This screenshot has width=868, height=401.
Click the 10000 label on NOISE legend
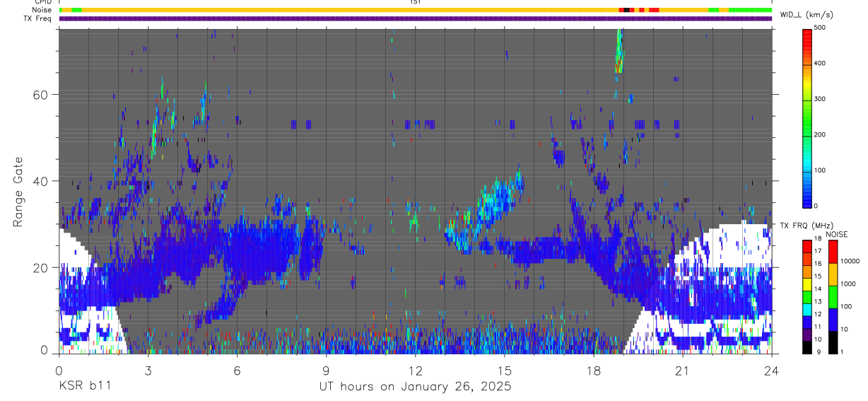[x=850, y=261]
